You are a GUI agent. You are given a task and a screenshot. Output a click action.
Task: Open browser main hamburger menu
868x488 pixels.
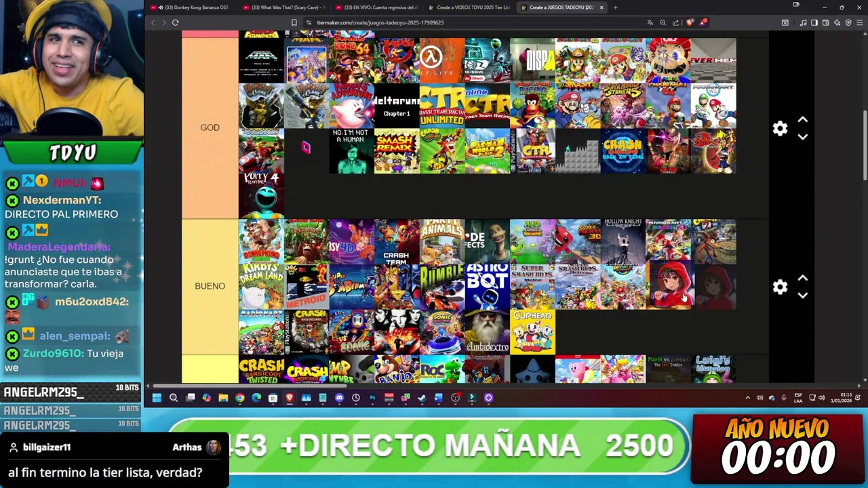click(x=860, y=22)
